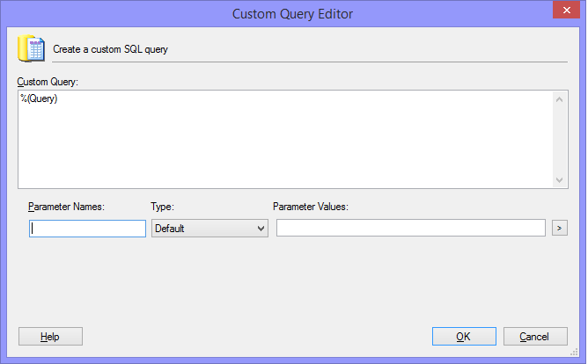Click the 'Custom Query Editor' title bar
588x364 pixels.
coord(292,14)
